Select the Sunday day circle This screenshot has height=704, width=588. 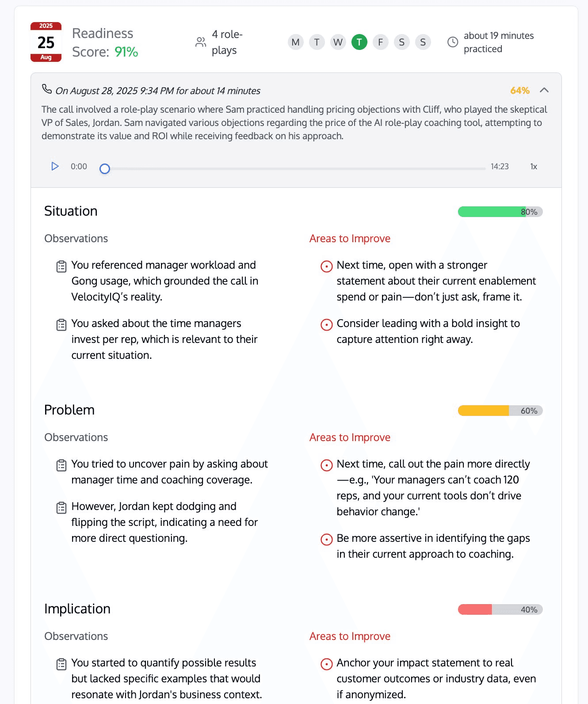click(423, 42)
